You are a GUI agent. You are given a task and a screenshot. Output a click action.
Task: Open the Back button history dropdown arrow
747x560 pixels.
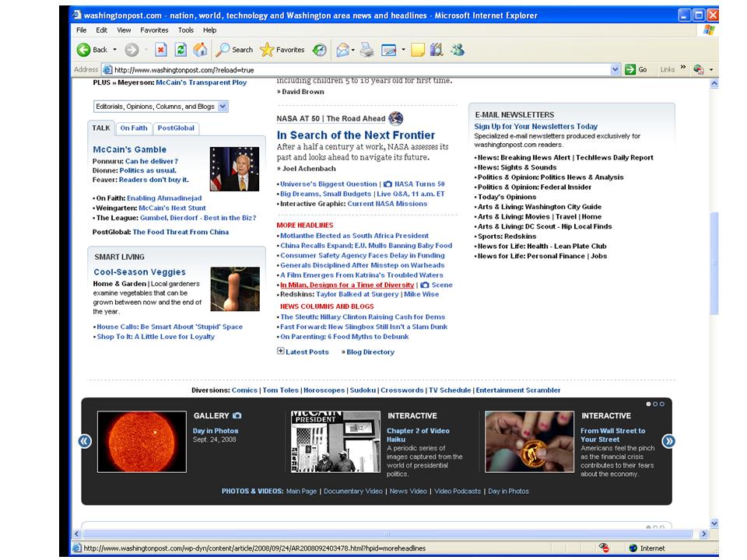point(115,50)
